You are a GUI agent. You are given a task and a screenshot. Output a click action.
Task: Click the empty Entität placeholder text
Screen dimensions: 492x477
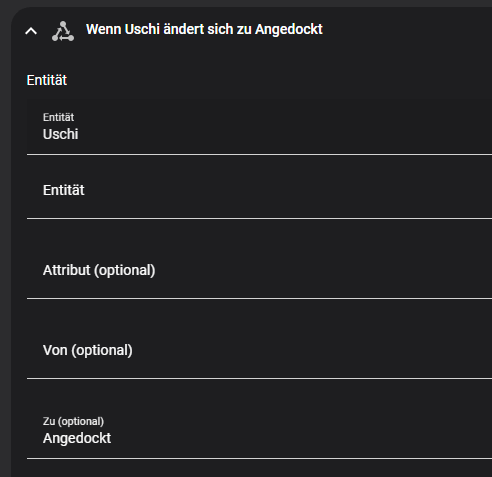(x=64, y=190)
